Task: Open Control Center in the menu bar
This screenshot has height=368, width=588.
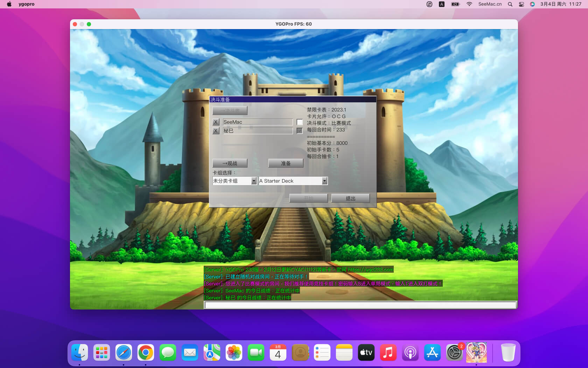Action: 521,4
